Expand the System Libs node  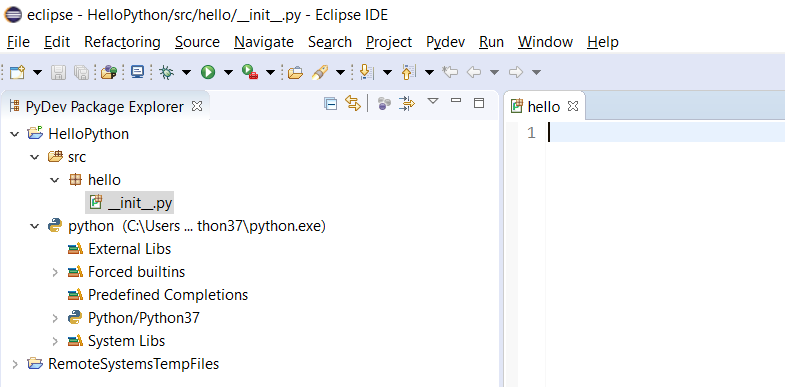tap(55, 341)
